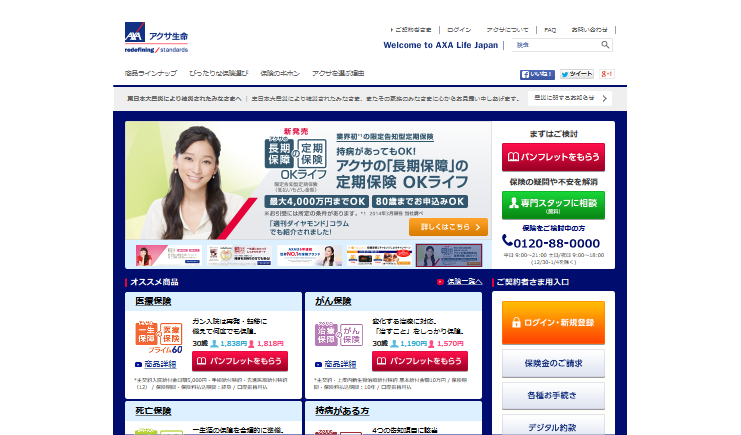This screenshot has width=741, height=435.
Task: Click 治療保障のがん保険 product logo
Action: (x=339, y=334)
